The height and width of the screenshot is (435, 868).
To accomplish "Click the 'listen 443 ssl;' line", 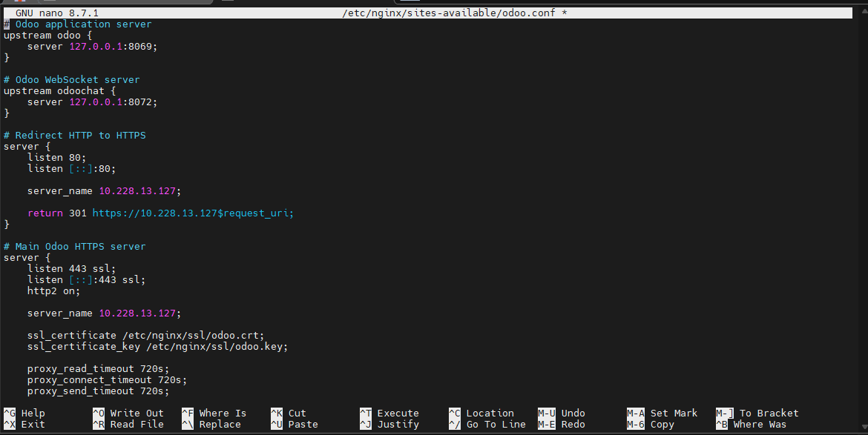I will click(72, 268).
